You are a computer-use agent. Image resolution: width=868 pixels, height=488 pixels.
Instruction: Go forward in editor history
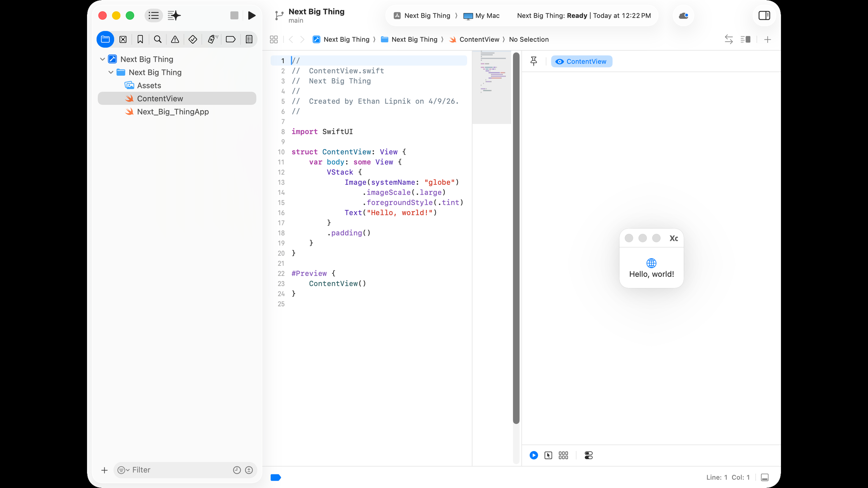[302, 39]
